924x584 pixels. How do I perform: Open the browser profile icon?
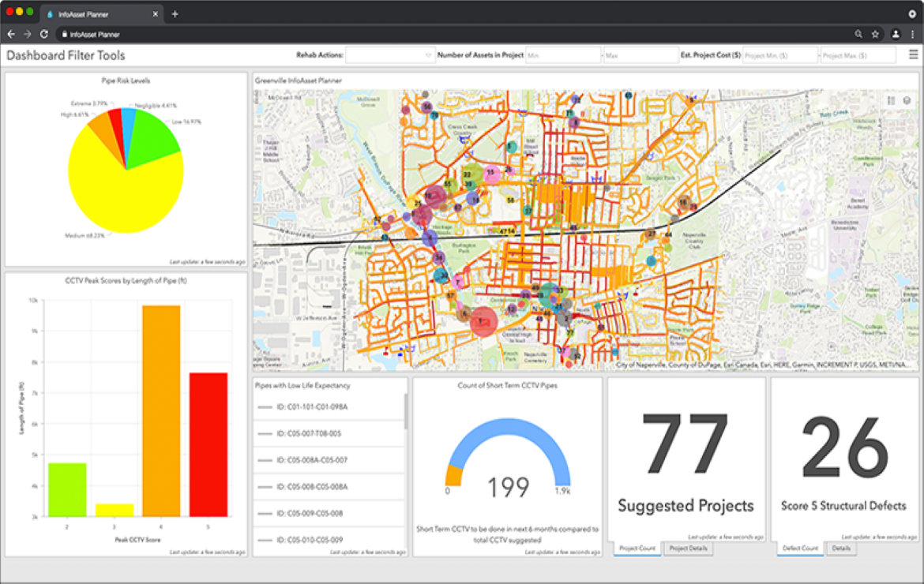(896, 35)
